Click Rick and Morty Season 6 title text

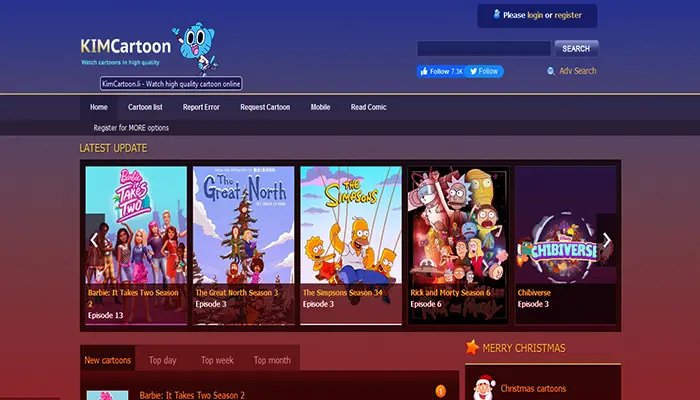[x=450, y=293]
